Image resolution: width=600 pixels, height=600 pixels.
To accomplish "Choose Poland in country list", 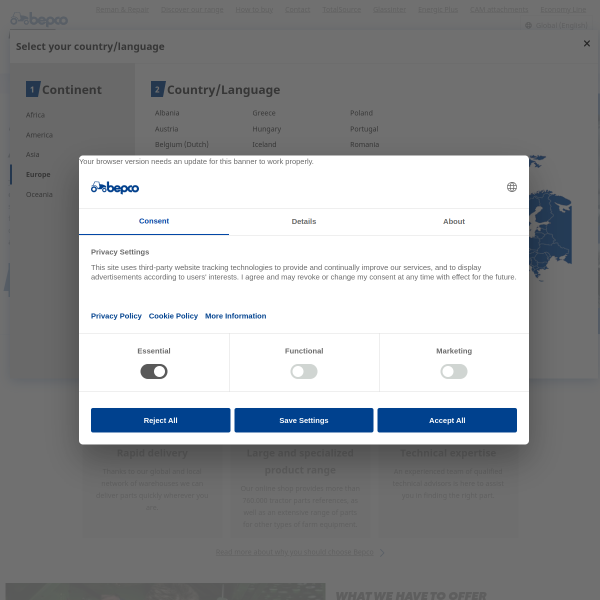I will (x=361, y=113).
